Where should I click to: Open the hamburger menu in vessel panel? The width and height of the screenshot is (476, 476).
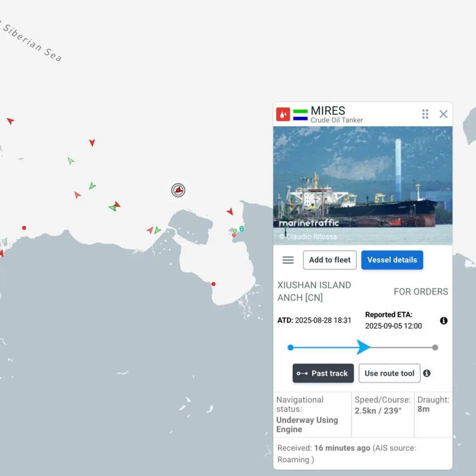click(x=288, y=260)
